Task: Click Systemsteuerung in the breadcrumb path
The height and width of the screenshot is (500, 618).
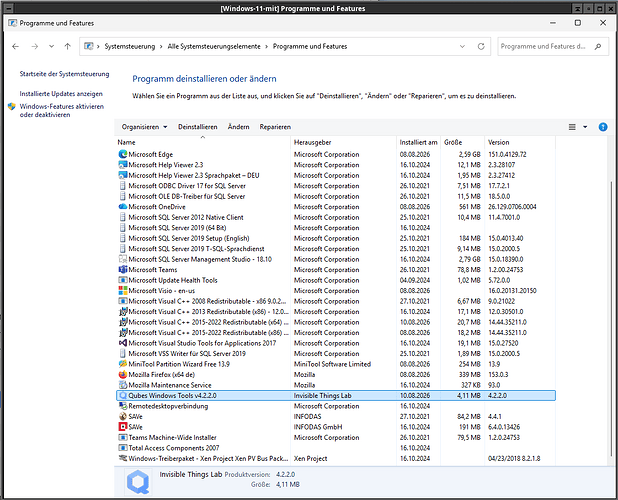Action: pyautogui.click(x=130, y=46)
